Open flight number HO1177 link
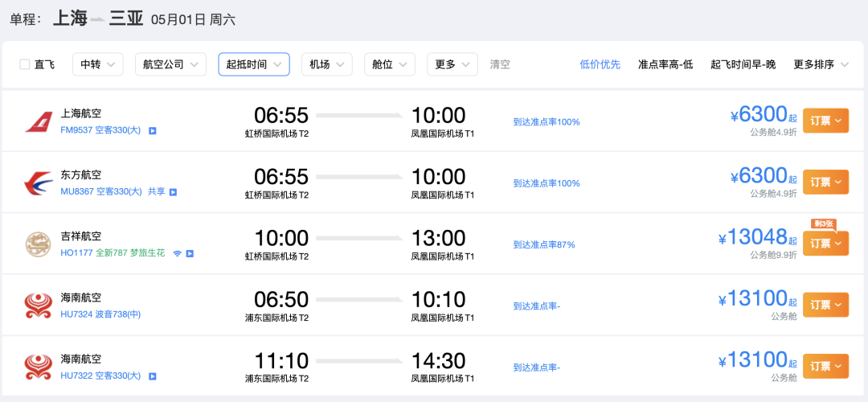This screenshot has width=868, height=402. tap(76, 253)
